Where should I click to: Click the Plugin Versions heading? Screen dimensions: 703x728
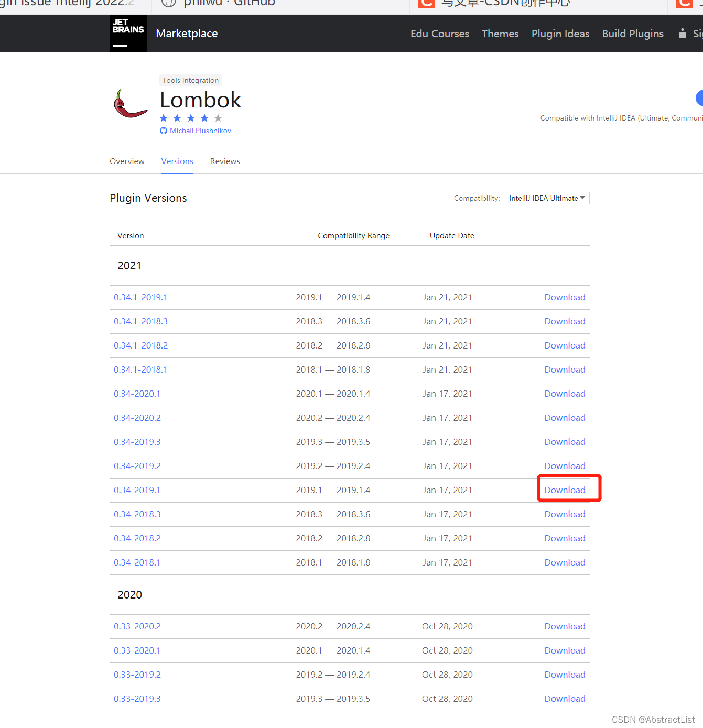[x=148, y=198]
